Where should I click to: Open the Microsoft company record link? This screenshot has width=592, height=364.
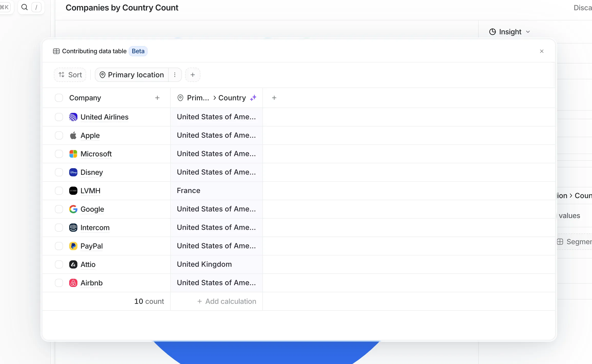click(96, 154)
